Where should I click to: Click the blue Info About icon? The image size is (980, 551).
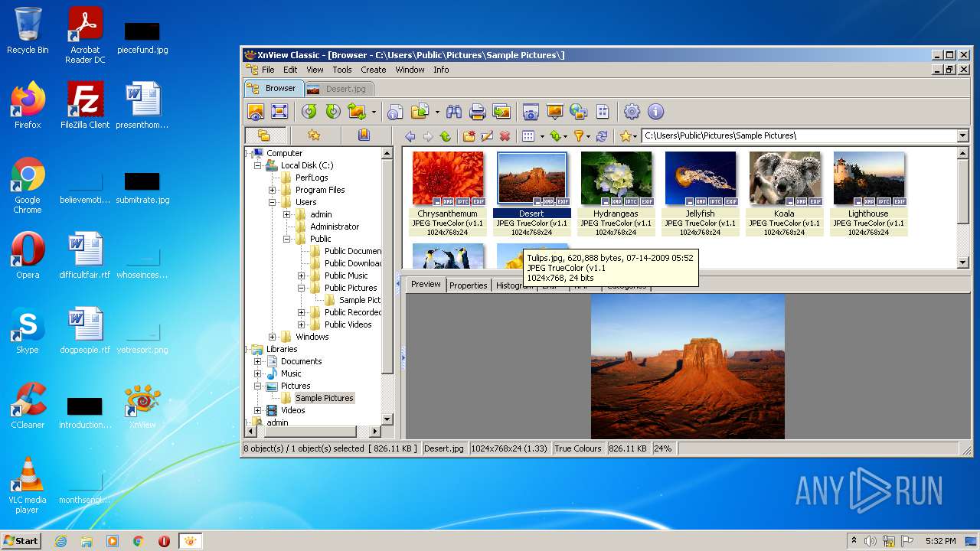[x=656, y=112]
